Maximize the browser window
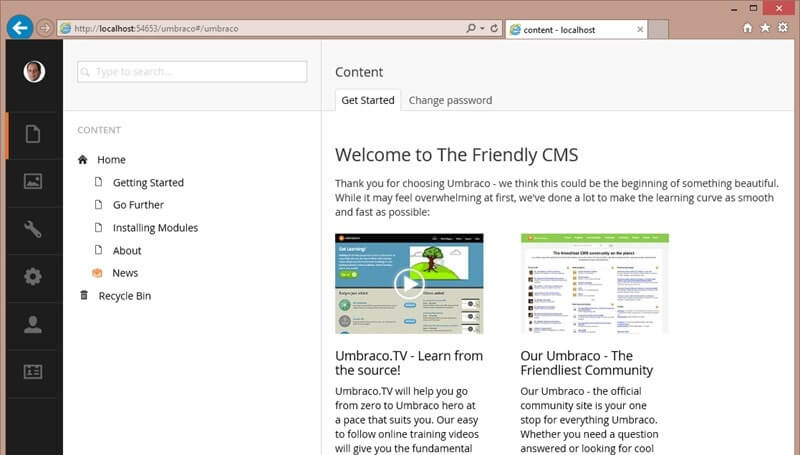 754,8
